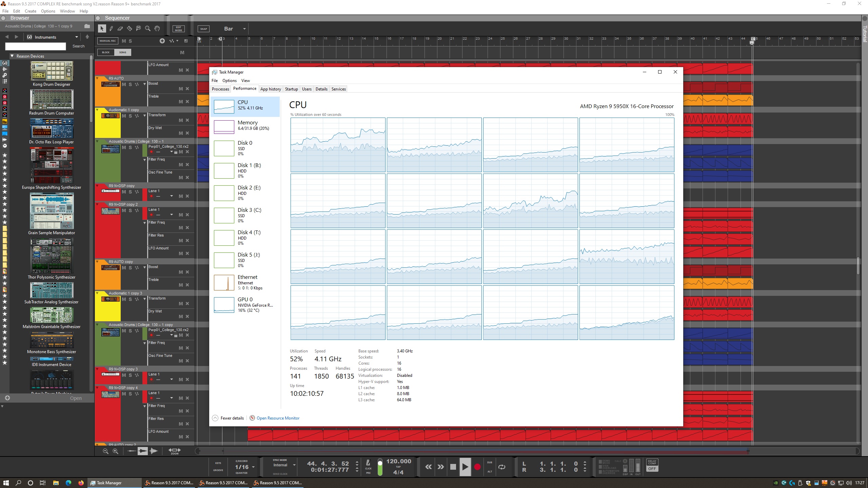Viewport: 868px width, 488px height.
Task: Open Microsoft Edge from the taskbar
Action: point(68,483)
